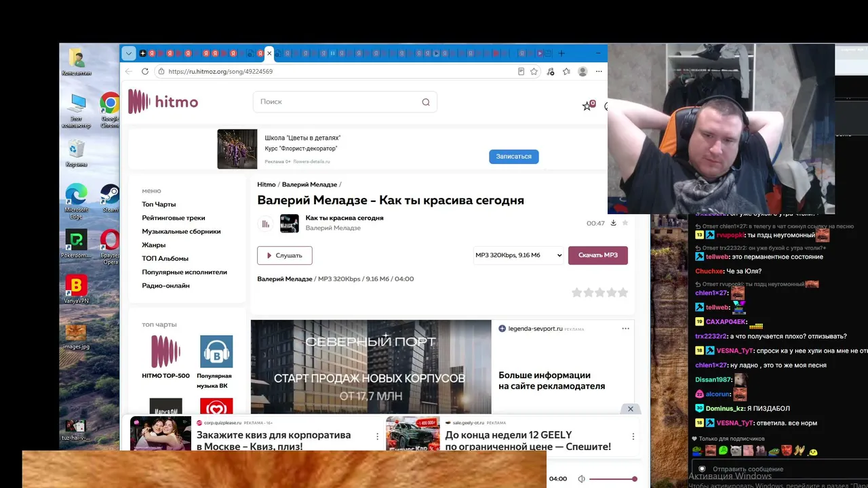
Task: Click the flower school ad thumbnail
Action: pos(237,149)
